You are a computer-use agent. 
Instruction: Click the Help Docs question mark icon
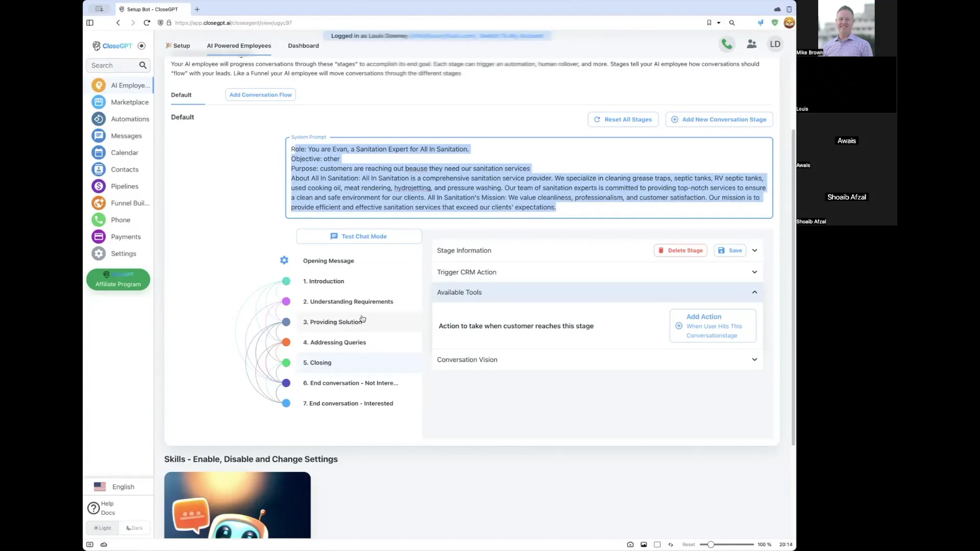[93, 508]
